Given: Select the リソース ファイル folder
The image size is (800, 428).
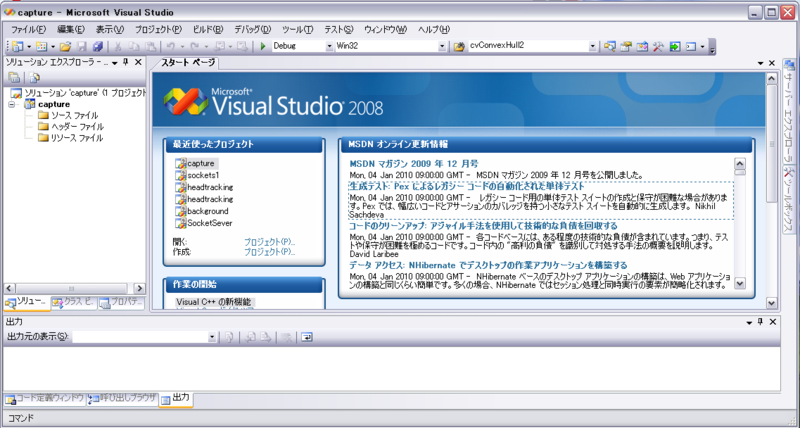Looking at the screenshot, I should [x=77, y=138].
